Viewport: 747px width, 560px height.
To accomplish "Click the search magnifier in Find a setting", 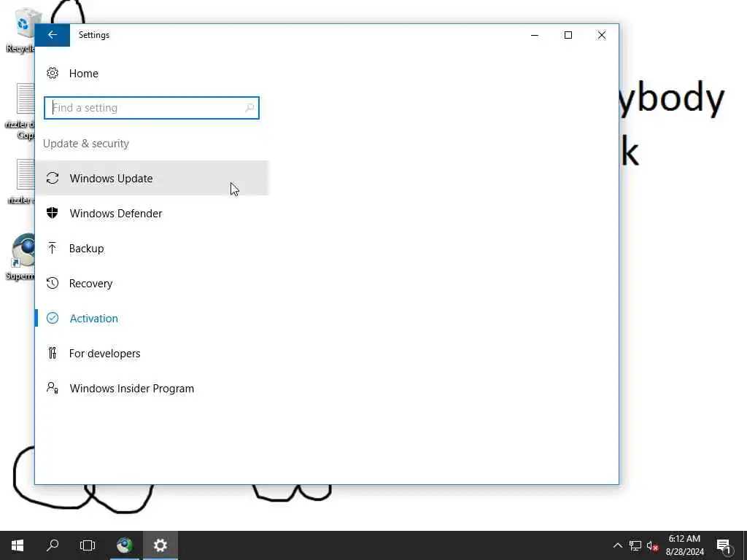I will (x=249, y=108).
